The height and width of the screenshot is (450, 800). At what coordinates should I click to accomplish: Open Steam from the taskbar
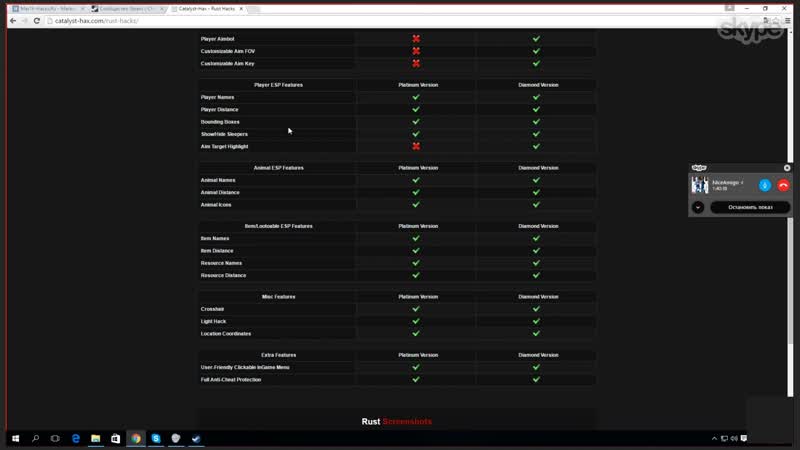pos(196,438)
